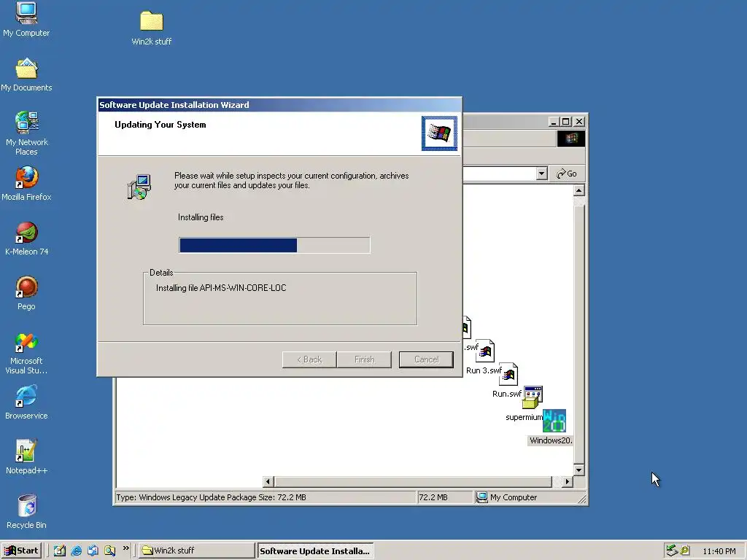Click the Go button in address bar
The width and height of the screenshot is (747, 560).
click(x=567, y=174)
